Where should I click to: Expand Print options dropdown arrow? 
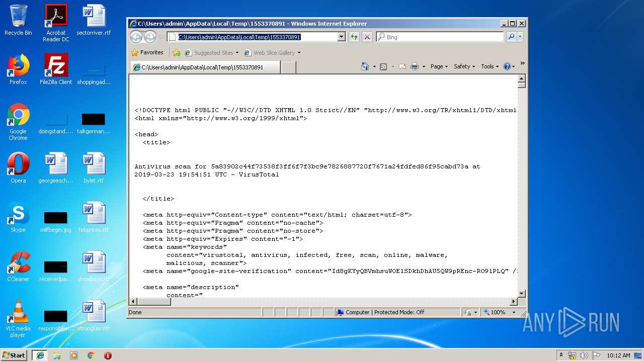click(x=424, y=66)
